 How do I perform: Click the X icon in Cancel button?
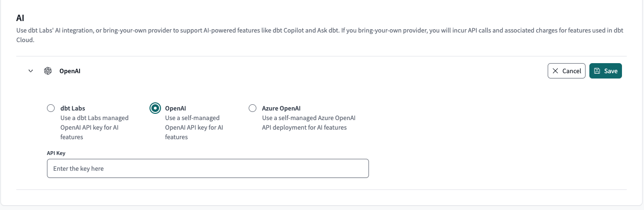click(555, 71)
